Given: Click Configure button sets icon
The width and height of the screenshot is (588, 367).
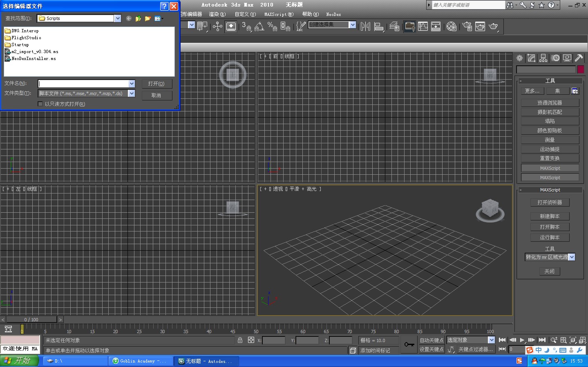Looking at the screenshot, I should coord(575,91).
